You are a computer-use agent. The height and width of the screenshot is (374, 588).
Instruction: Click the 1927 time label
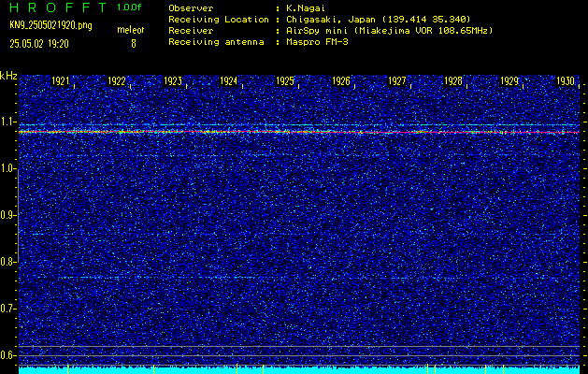[397, 81]
